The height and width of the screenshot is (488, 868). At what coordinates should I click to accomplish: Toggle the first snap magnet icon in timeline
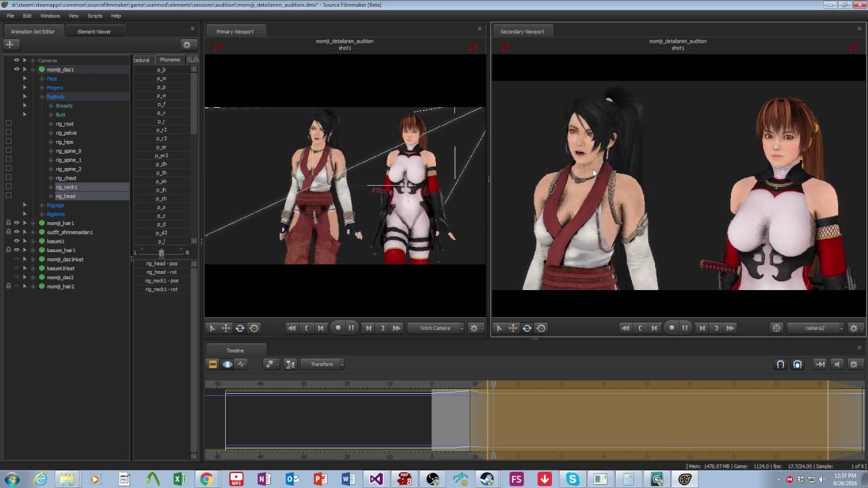point(781,364)
